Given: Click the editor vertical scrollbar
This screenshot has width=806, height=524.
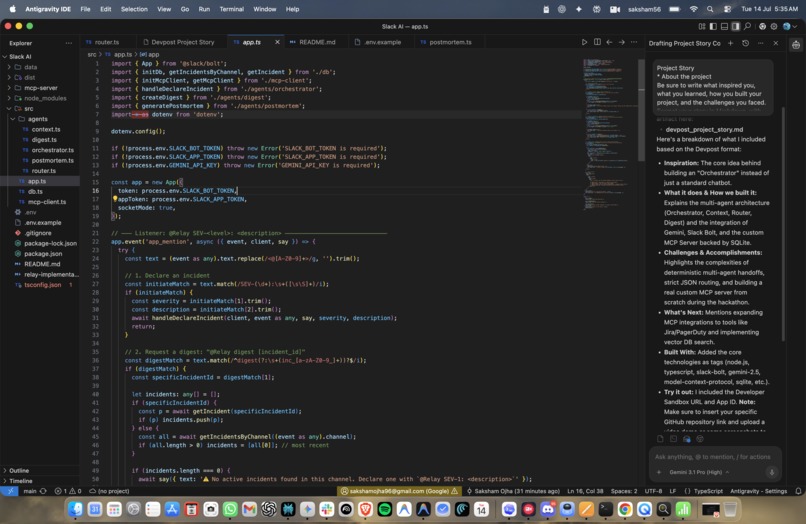Looking at the screenshot, I should (641, 109).
